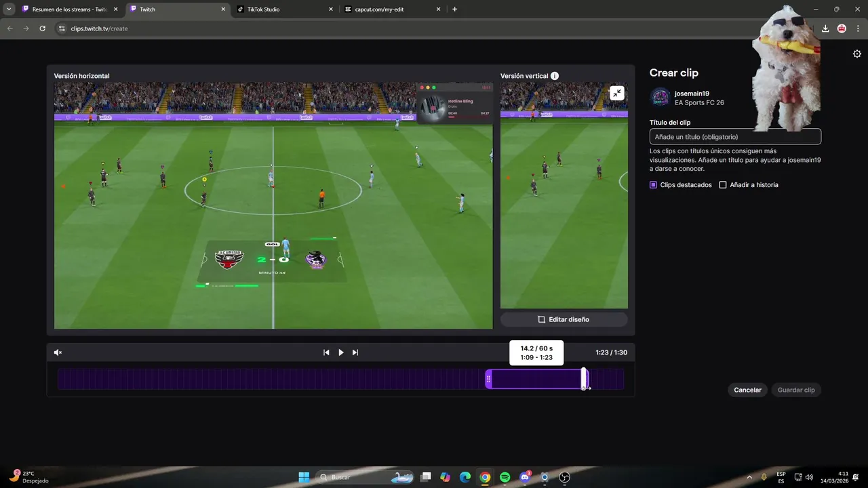
Task: Click the josemain19 channel avatar
Action: pyautogui.click(x=660, y=98)
